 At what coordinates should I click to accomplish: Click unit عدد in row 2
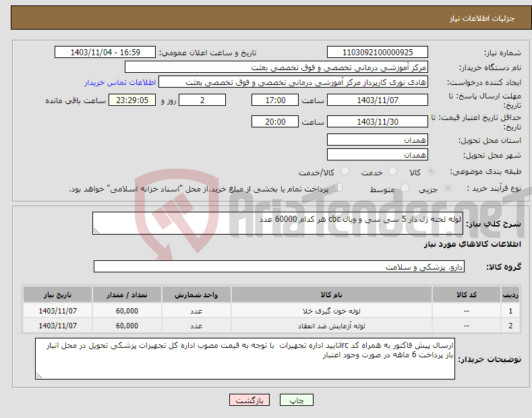(196, 326)
